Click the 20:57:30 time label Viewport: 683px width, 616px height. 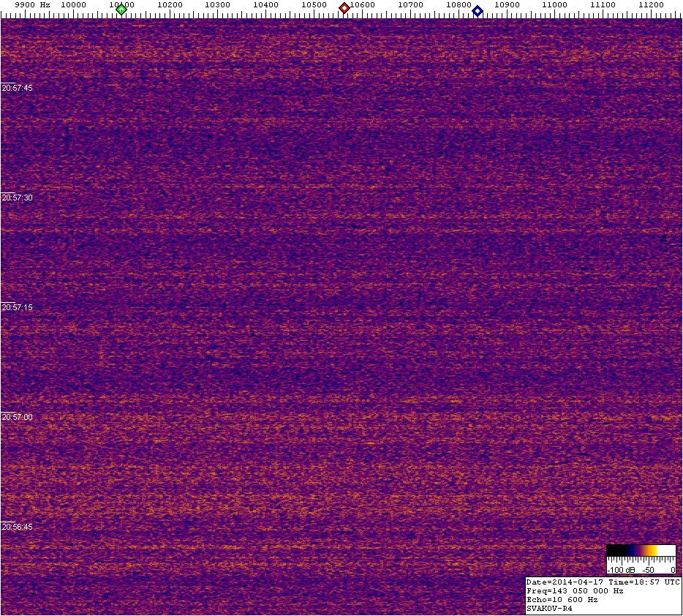coord(18,198)
